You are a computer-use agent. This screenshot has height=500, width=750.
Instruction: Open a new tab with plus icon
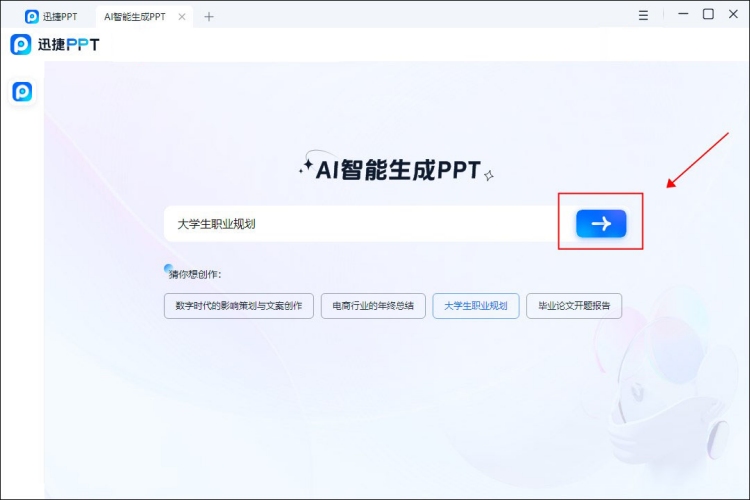tap(209, 17)
